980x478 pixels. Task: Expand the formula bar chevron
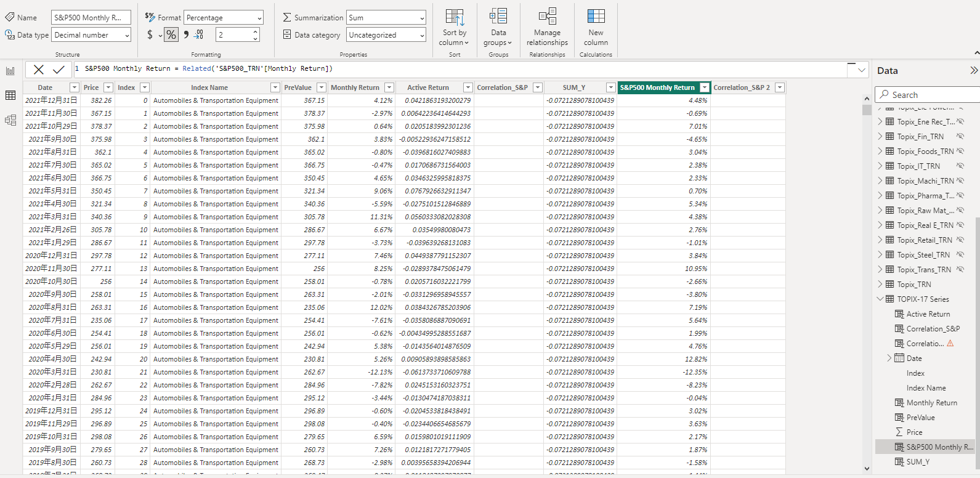tap(861, 70)
